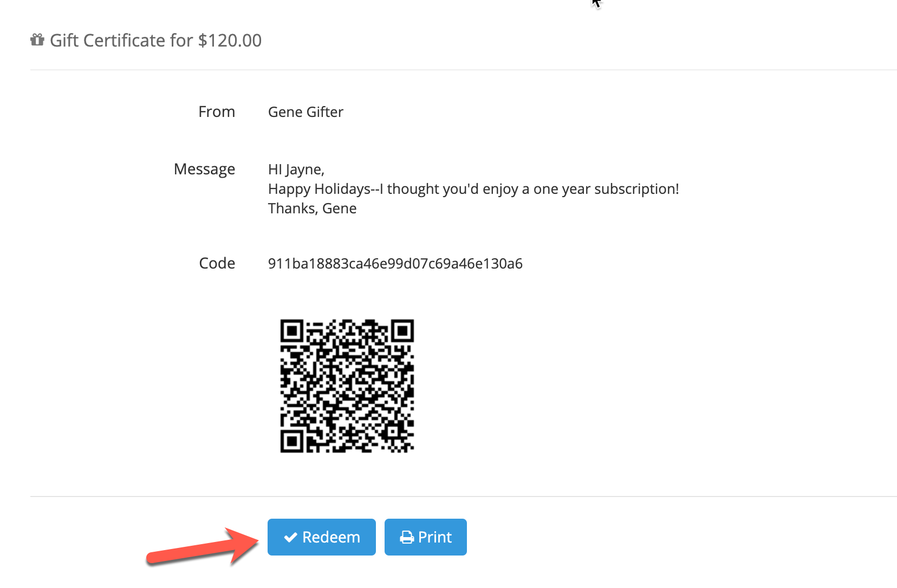Viewport: 897px width, 588px height.
Task: Click the Message label
Action: click(x=204, y=169)
